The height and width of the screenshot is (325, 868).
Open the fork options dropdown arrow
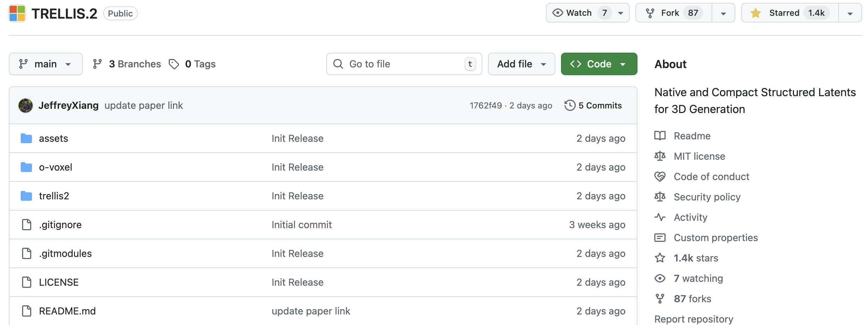point(723,13)
